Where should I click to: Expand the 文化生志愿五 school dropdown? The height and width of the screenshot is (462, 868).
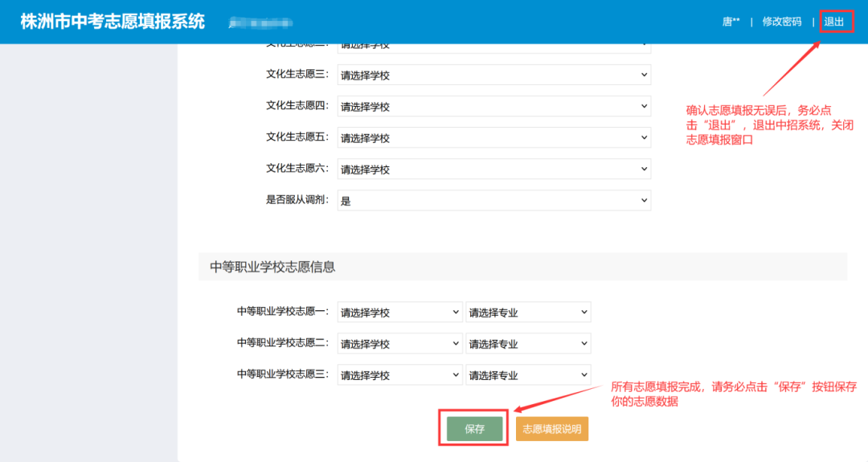[493, 137]
